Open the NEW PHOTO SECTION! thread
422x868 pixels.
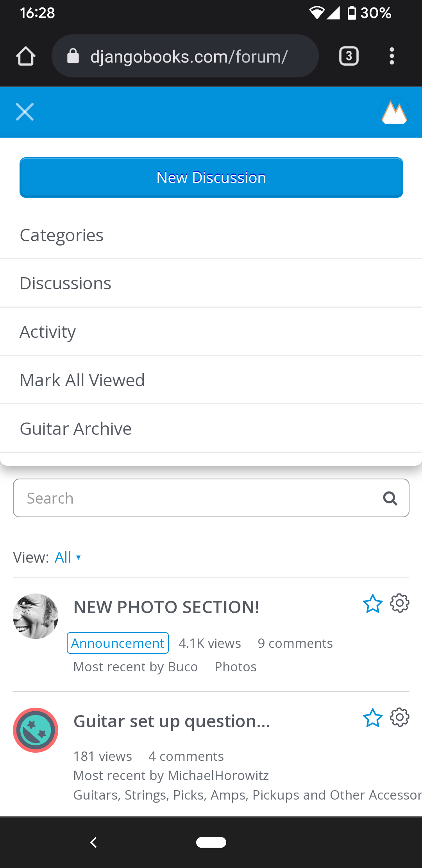(x=166, y=607)
